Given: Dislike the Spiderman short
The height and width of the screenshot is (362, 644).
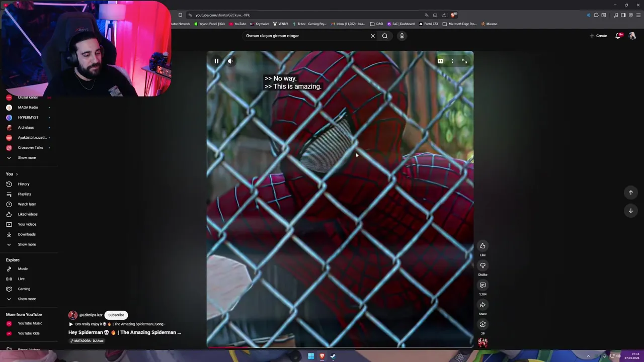Looking at the screenshot, I should click(x=482, y=265).
